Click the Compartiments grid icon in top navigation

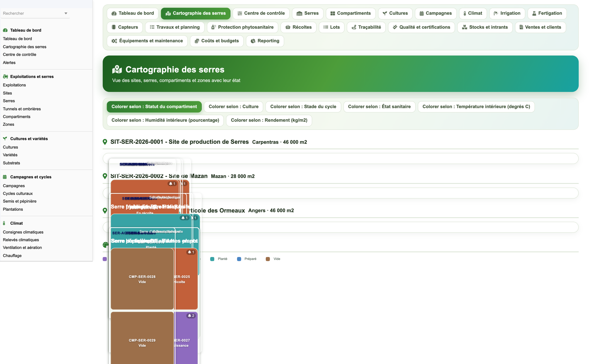pyautogui.click(x=333, y=13)
